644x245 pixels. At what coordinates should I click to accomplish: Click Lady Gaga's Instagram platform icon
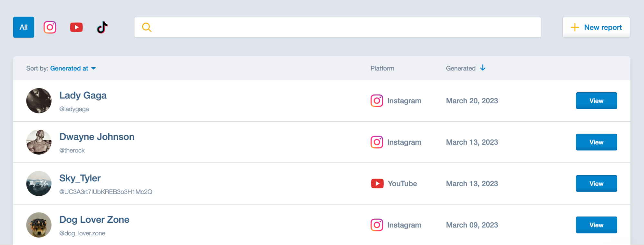pyautogui.click(x=377, y=101)
